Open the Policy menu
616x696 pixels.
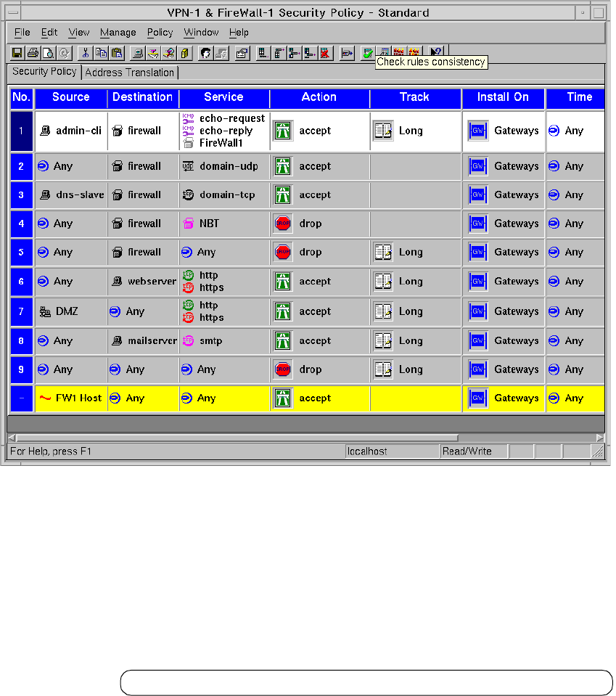160,33
